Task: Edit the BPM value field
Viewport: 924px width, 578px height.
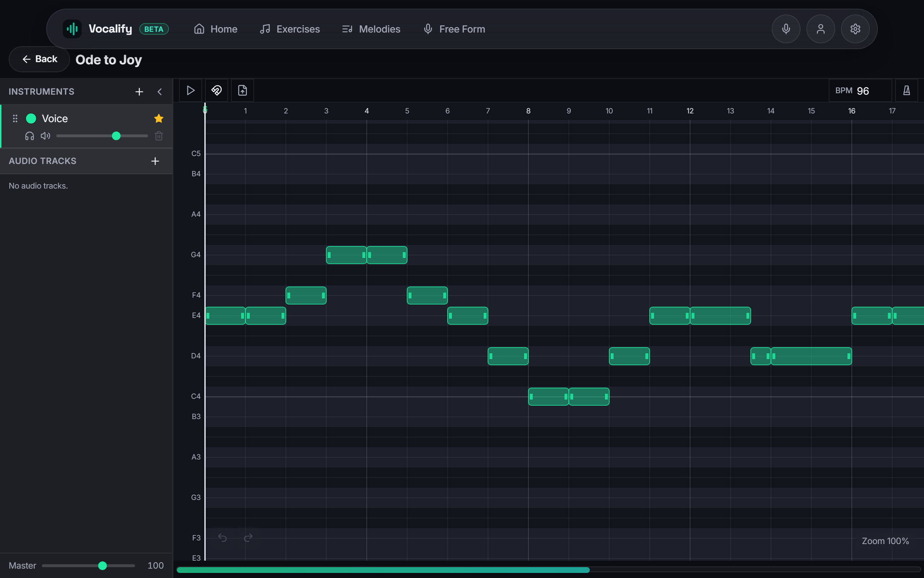Action: click(x=860, y=91)
